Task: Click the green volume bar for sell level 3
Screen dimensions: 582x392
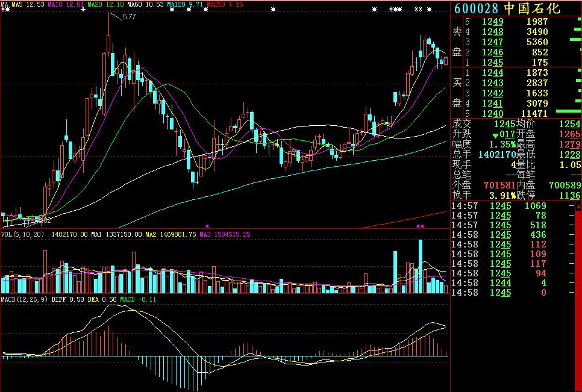Action: tap(577, 42)
